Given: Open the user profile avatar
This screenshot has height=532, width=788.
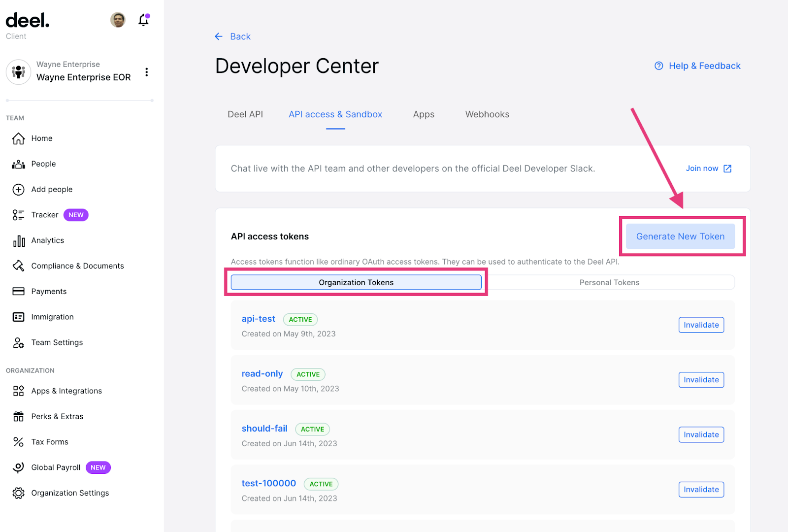Looking at the screenshot, I should pyautogui.click(x=118, y=20).
